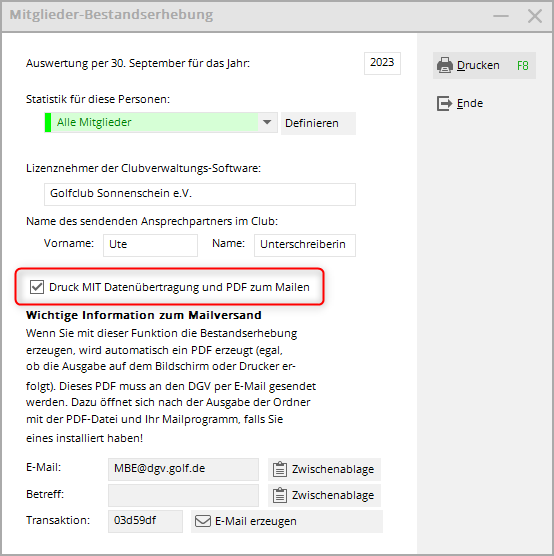
Task: Click the Definieren button
Action: (x=318, y=123)
